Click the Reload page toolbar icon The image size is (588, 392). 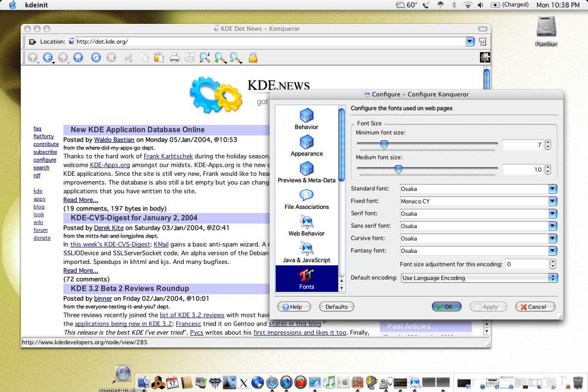point(96,58)
